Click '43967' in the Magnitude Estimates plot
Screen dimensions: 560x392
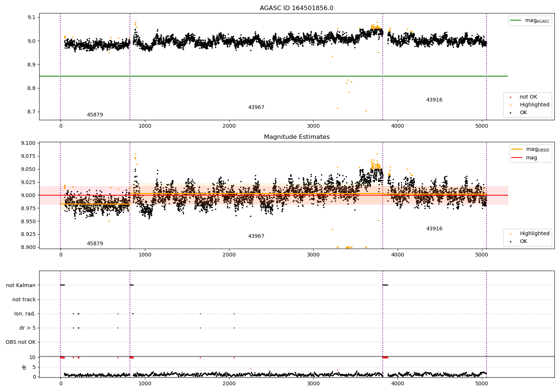coord(256,236)
